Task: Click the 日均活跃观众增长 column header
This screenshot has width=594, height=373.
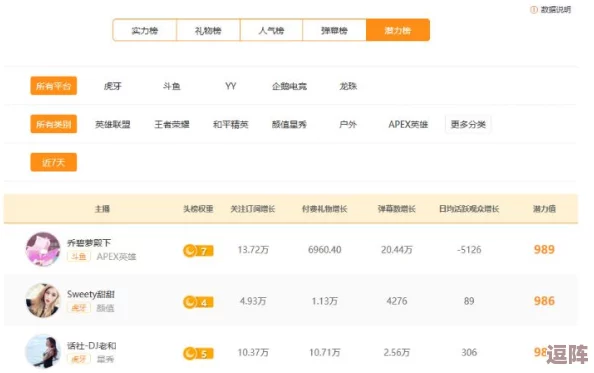Action: [x=469, y=209]
